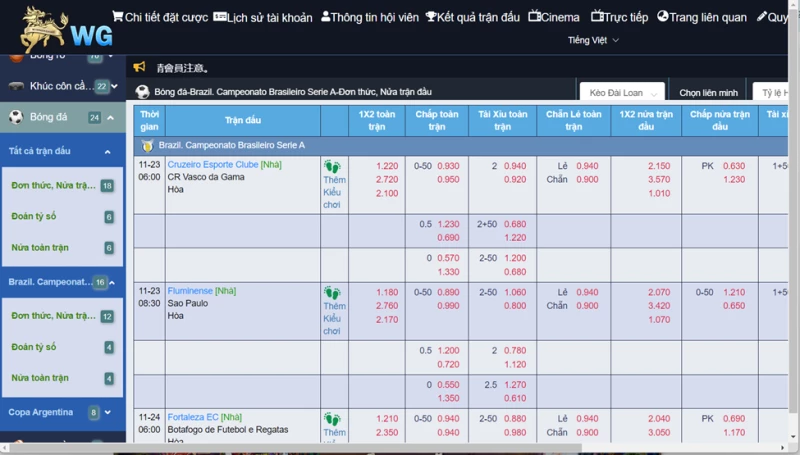Click Thêm Kiểu chơi for Cruzeiro match
The height and width of the screenshot is (455, 800).
334,192
